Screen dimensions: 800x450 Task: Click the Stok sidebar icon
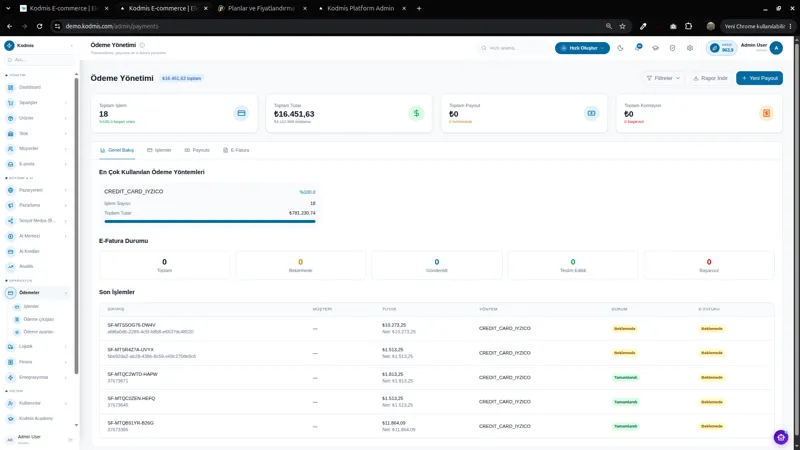pos(11,133)
